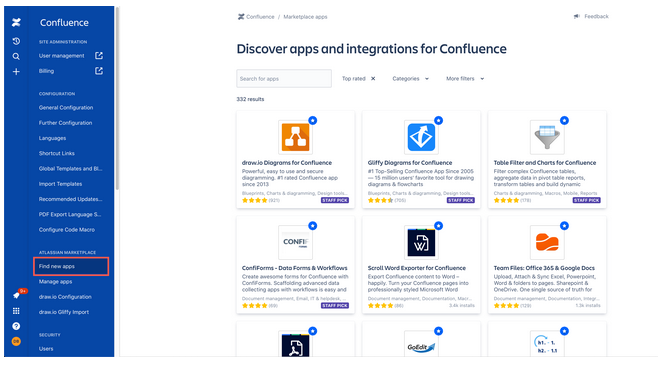This screenshot has height=372, width=658.
Task: Open Shortcut Links settings
Action: point(57,153)
